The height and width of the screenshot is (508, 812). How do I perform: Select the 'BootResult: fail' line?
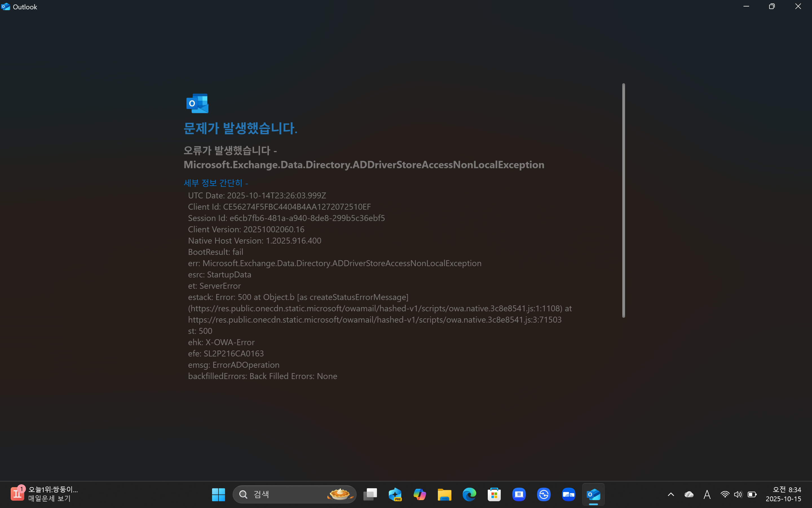[215, 252]
